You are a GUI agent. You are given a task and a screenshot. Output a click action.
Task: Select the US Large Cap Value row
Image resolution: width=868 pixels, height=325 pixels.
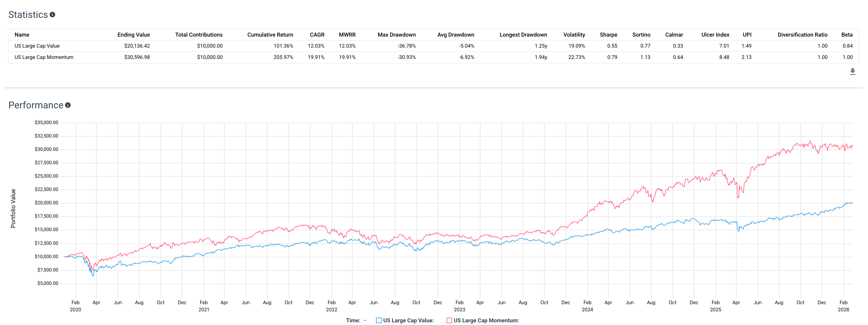(x=434, y=46)
